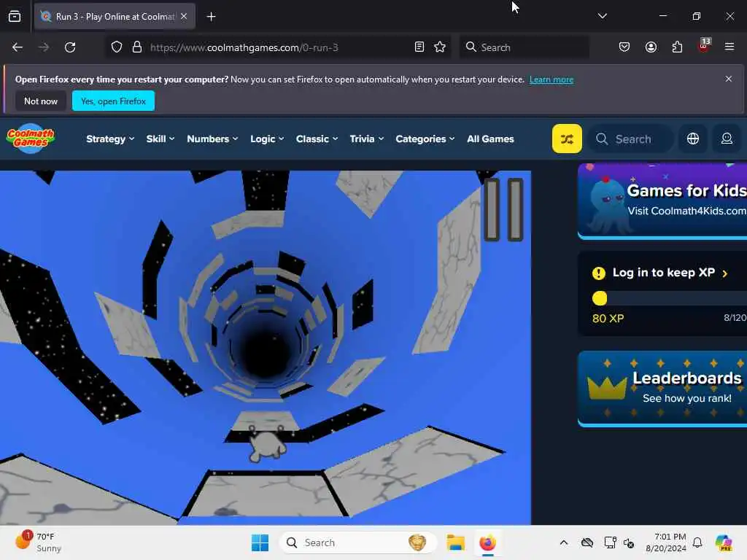Focus the Coolmath site search field

point(631,139)
